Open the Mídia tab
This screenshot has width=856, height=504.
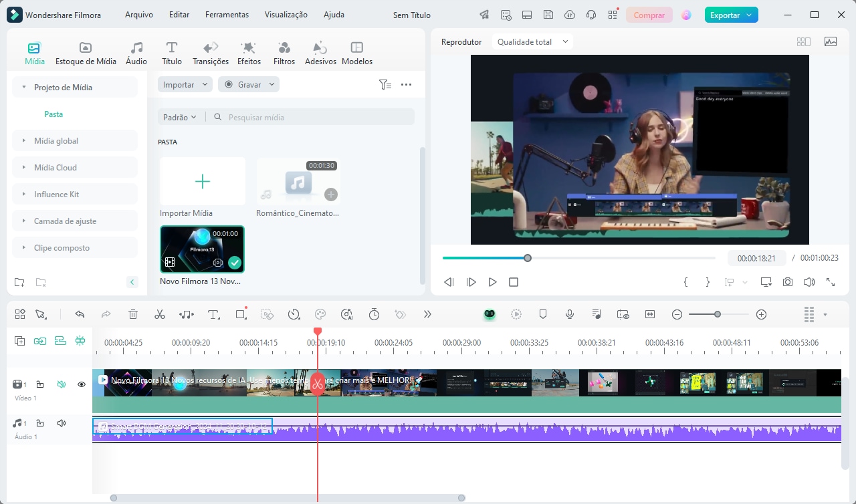(35, 53)
